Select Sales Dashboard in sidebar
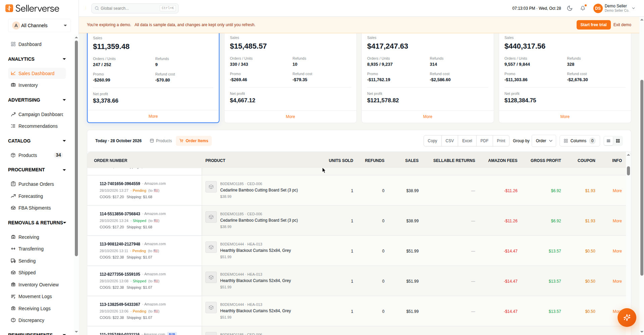644x335 pixels. (37, 74)
